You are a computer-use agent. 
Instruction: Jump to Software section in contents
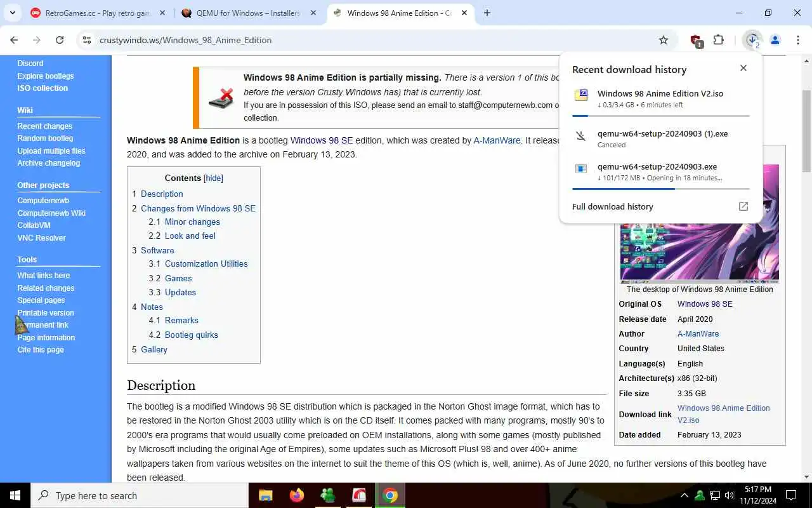(x=157, y=250)
